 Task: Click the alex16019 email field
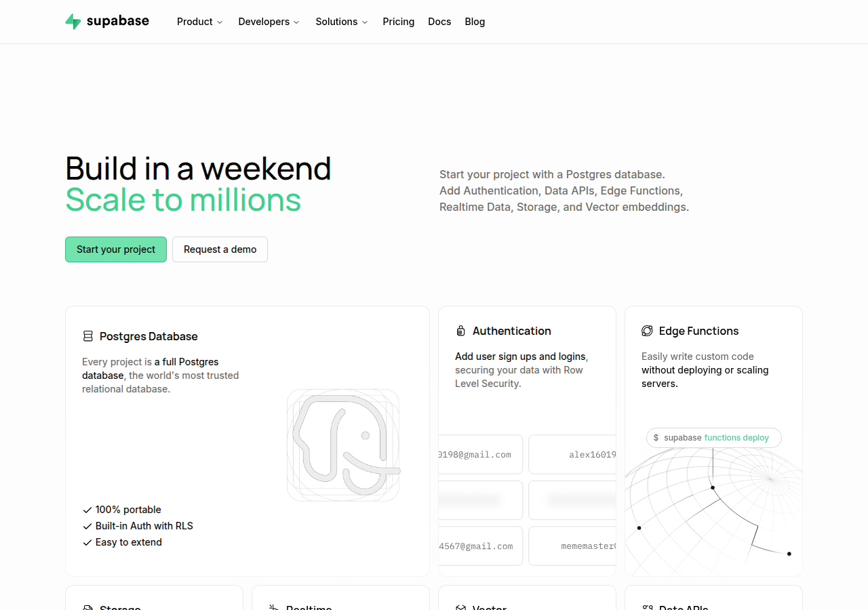coord(572,454)
